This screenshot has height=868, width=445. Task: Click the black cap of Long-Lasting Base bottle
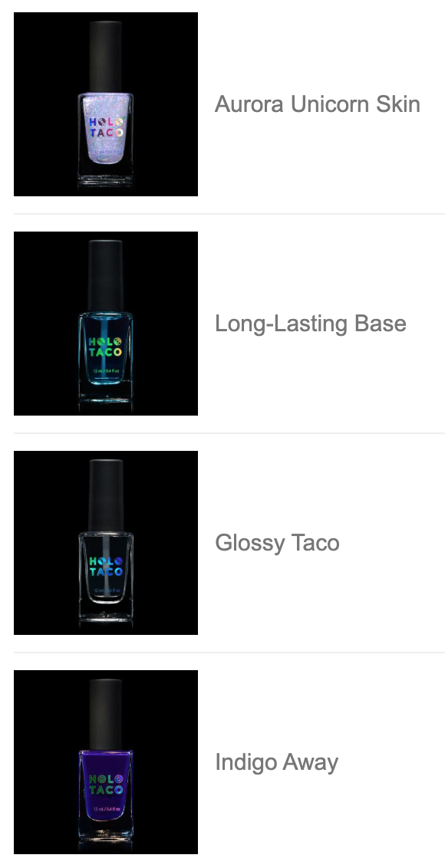pos(106,276)
